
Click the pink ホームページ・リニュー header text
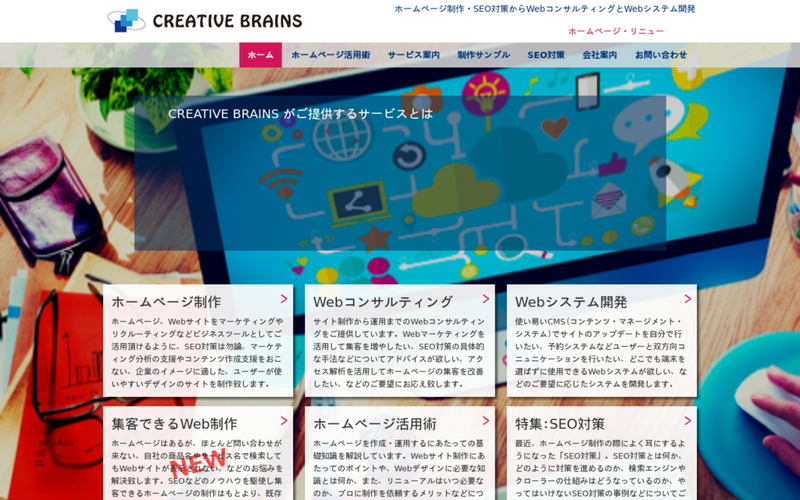click(616, 31)
